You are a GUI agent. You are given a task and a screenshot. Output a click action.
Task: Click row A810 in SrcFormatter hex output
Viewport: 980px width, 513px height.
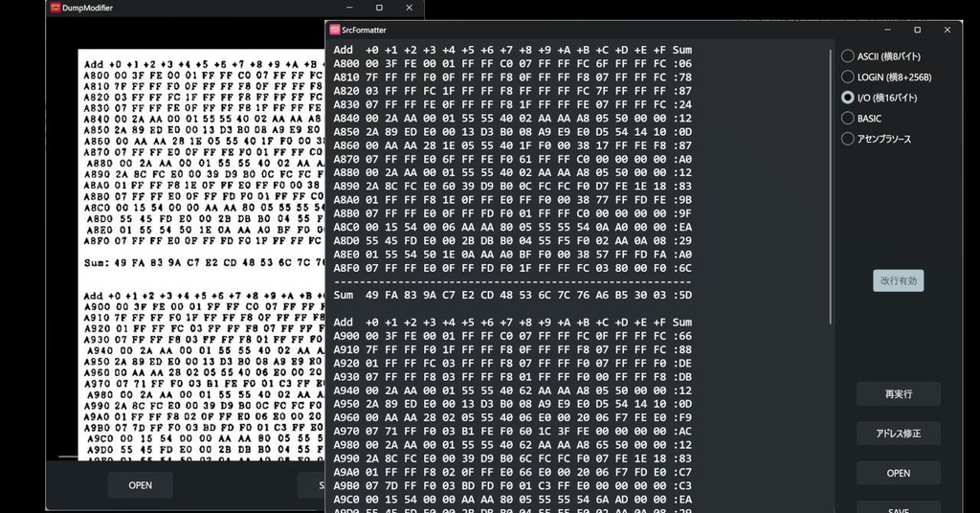[513, 77]
